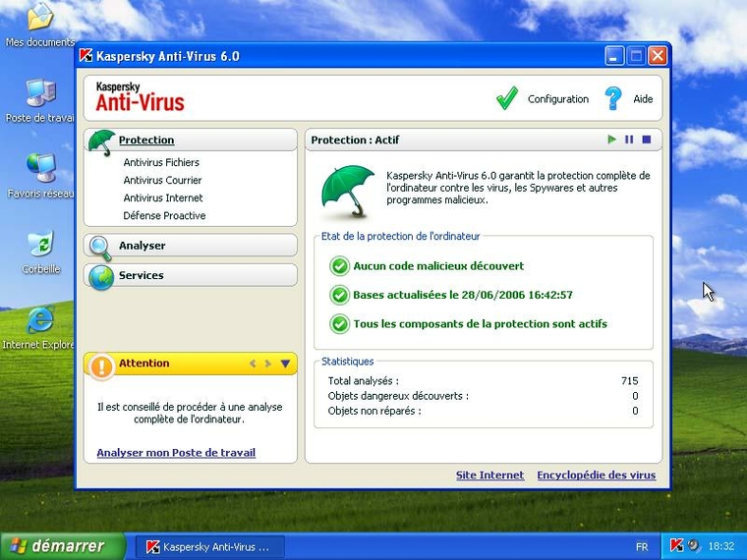The image size is (747, 560).
Task: Click the blue question mark Aide icon
Action: pos(613,98)
